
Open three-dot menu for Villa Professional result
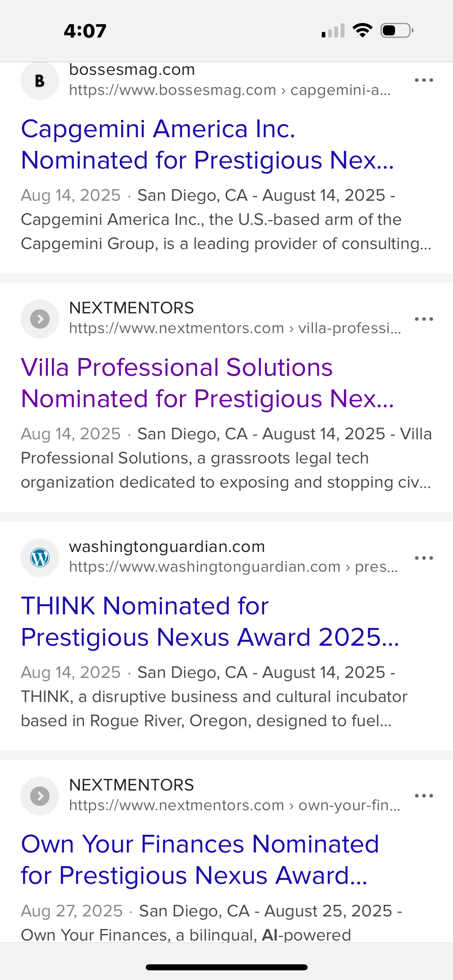coord(424,319)
